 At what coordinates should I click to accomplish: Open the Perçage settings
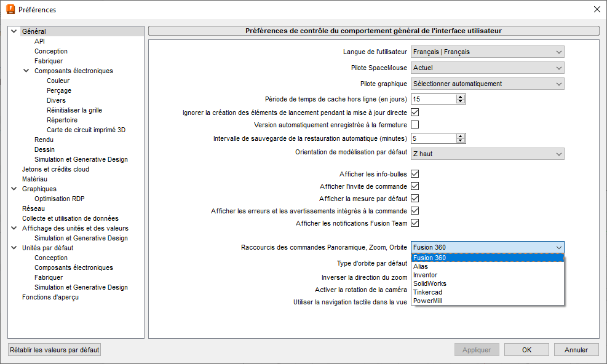(x=59, y=90)
